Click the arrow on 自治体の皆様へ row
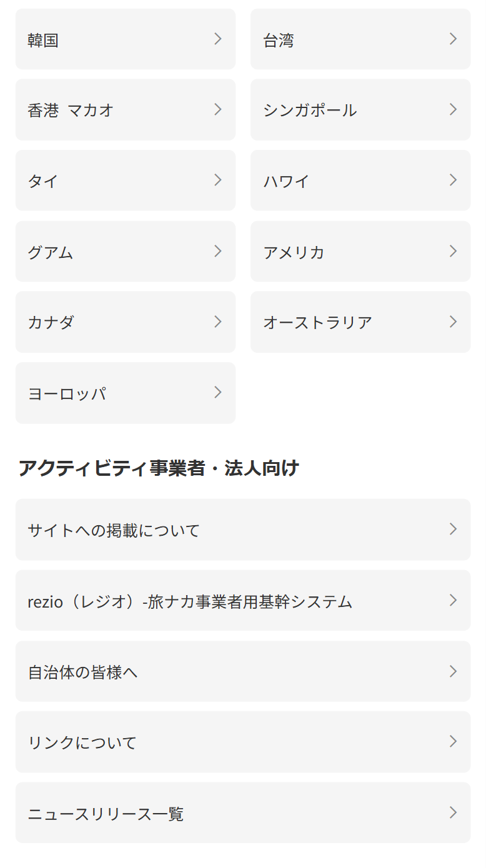Screen dimensions: 486x868 click(453, 672)
